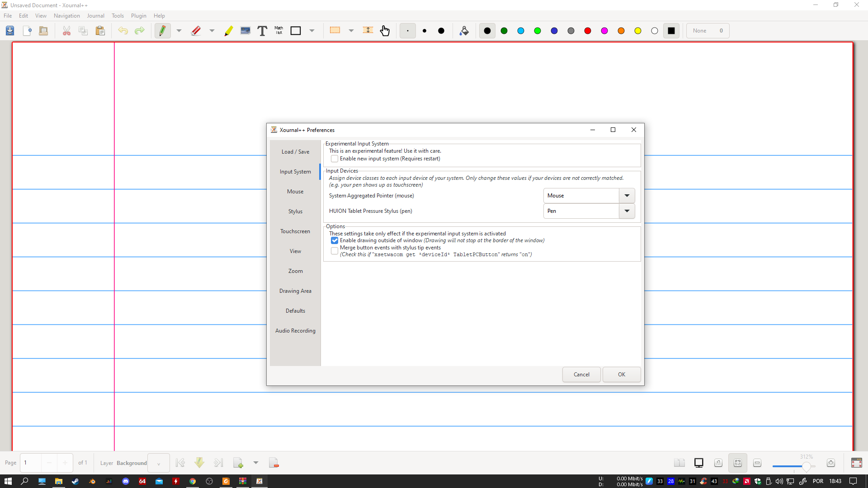Select the Text tool
The width and height of the screenshot is (868, 488).
pyautogui.click(x=262, y=31)
